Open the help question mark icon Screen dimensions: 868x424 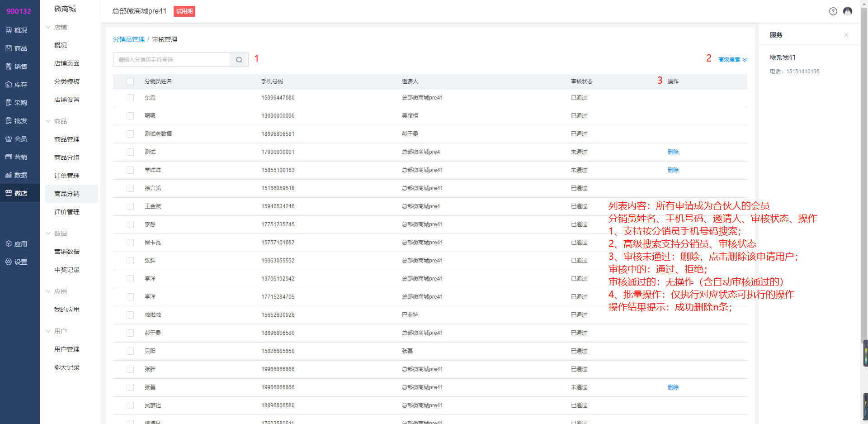833,11
